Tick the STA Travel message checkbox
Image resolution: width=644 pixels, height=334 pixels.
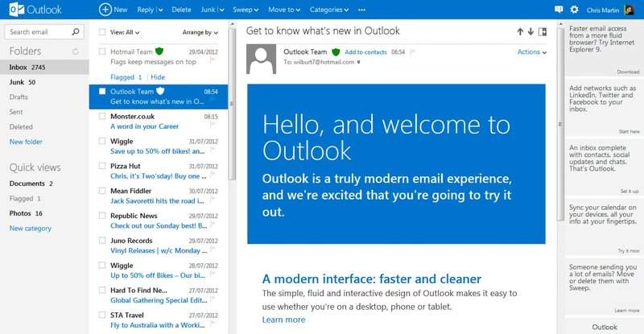point(102,315)
